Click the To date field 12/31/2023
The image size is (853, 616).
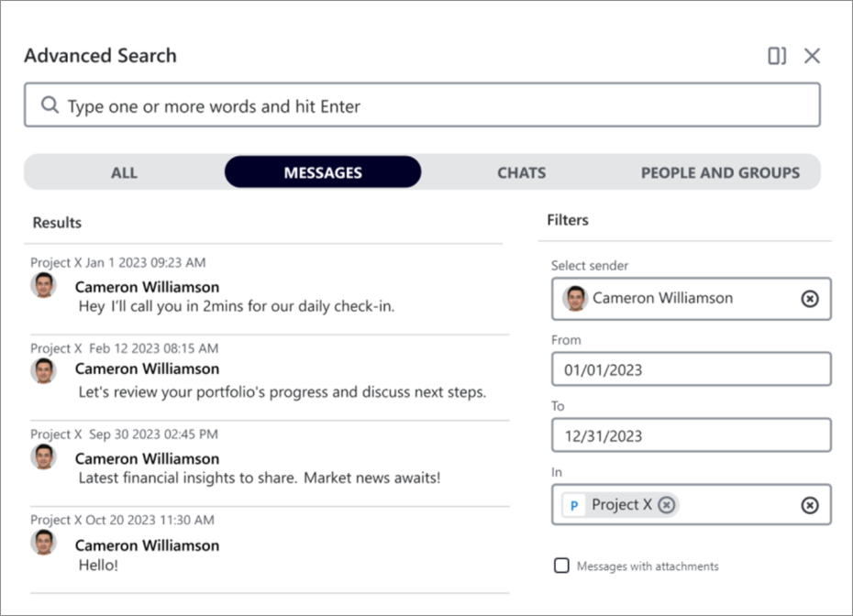click(x=691, y=434)
